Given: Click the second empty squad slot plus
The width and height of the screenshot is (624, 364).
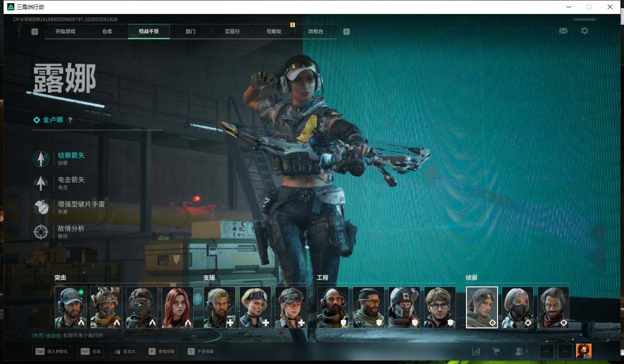Looking at the screenshot, I should click(565, 351).
